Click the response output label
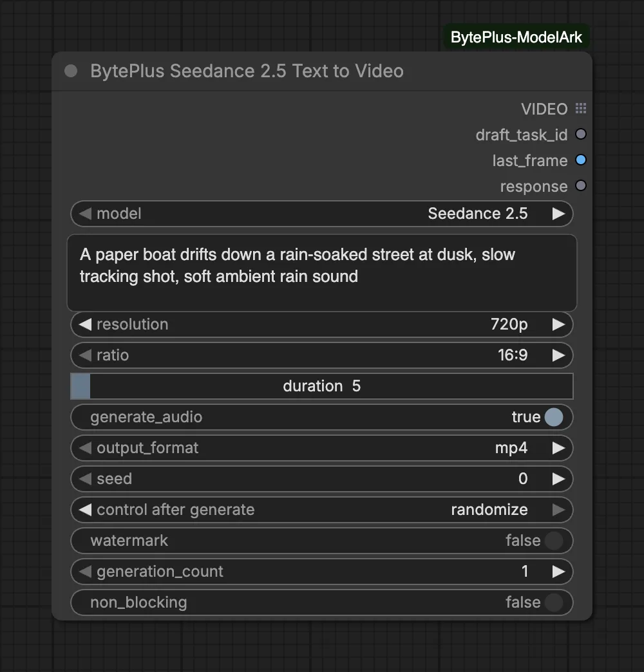644x672 pixels. (534, 187)
